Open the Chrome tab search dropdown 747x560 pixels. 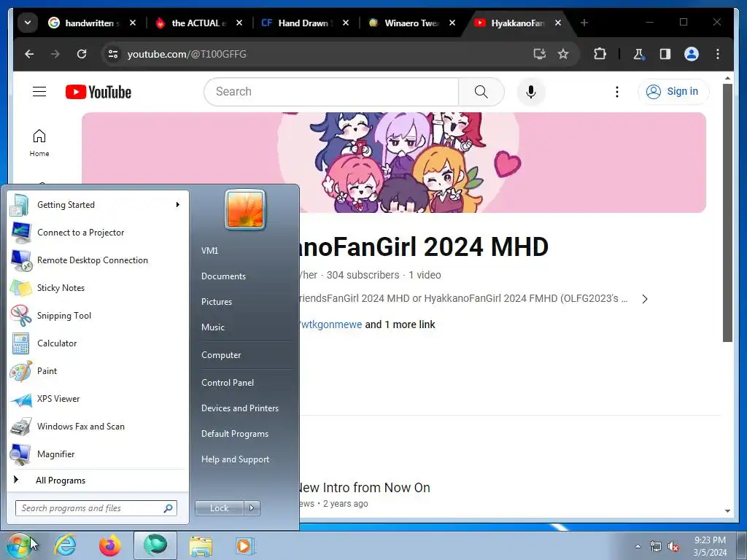(28, 23)
